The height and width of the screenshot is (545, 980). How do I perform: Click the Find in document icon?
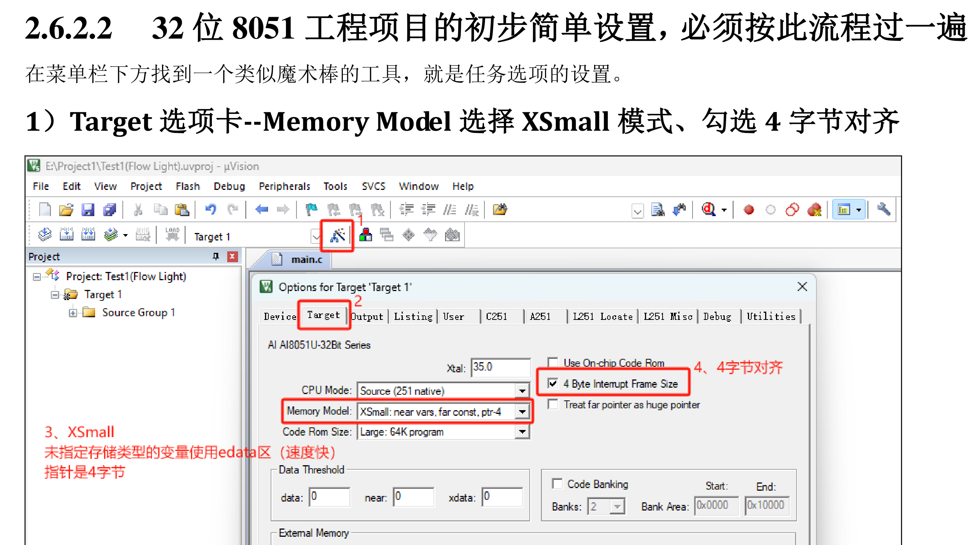tap(658, 210)
